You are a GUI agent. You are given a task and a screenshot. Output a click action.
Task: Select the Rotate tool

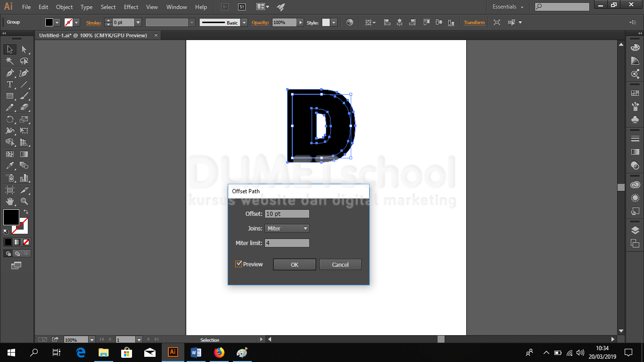[10, 119]
